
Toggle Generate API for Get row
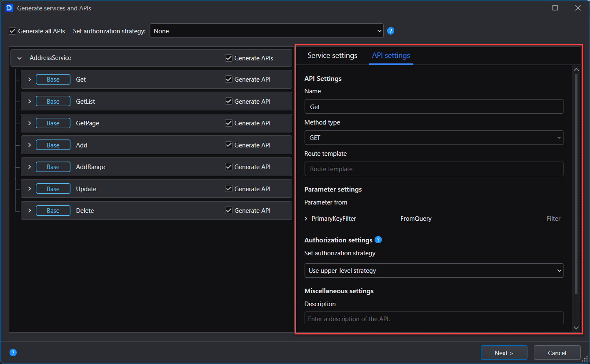pos(229,79)
